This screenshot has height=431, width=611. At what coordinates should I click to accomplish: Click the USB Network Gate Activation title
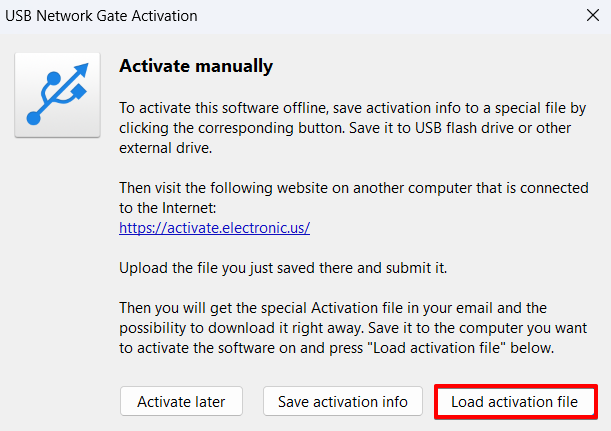pyautogui.click(x=101, y=16)
